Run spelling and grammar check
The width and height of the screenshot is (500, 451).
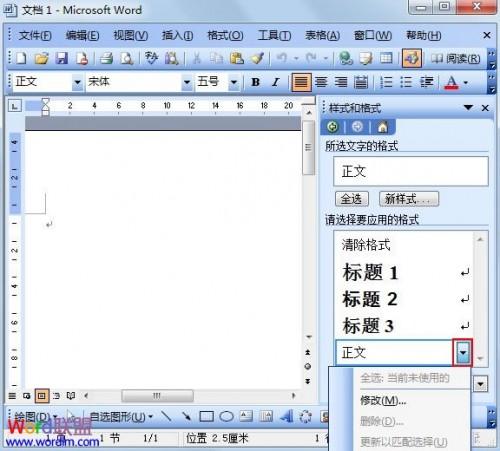pyautogui.click(x=152, y=59)
